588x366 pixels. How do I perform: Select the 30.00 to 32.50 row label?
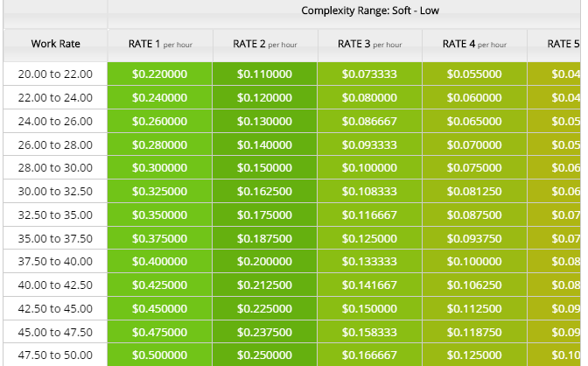click(55, 192)
